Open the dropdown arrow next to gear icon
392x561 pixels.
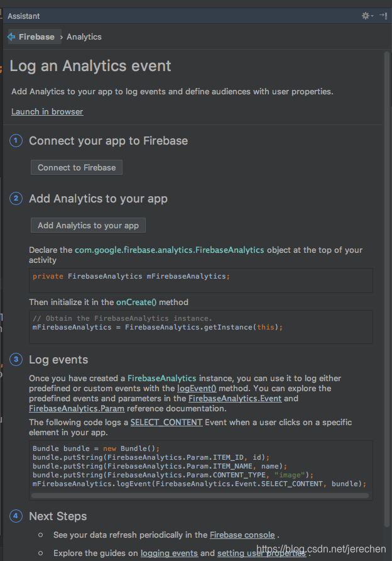(372, 16)
